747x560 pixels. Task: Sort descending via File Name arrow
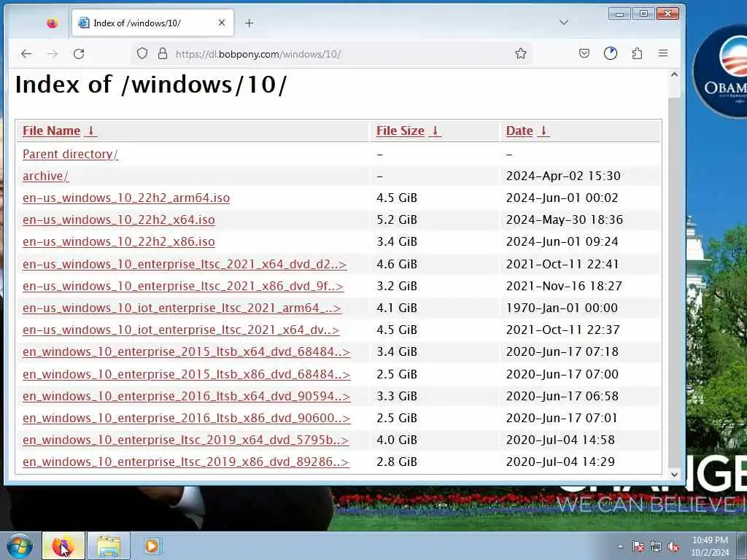(x=91, y=131)
